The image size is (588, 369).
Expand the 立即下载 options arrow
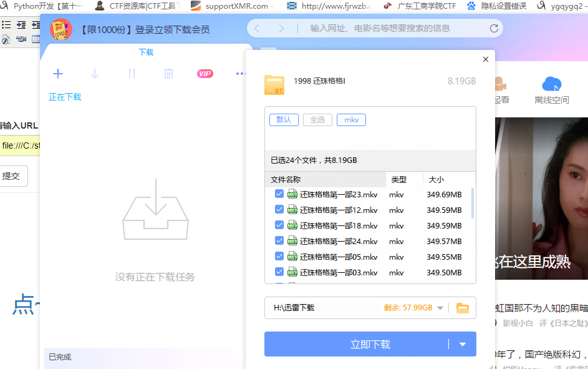[x=463, y=344]
